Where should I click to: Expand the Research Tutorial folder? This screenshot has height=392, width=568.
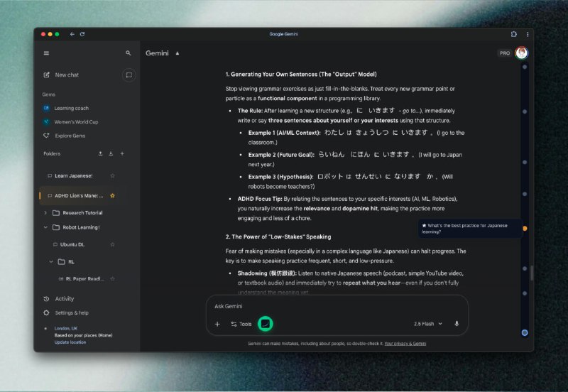46,213
